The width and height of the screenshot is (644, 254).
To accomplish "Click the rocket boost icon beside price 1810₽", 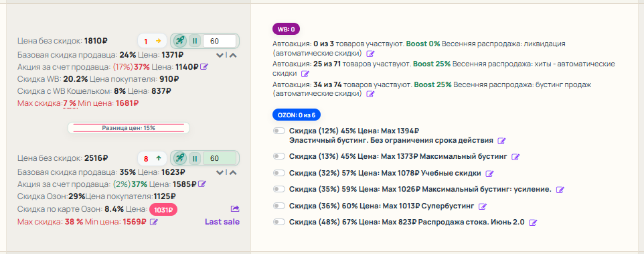I will pyautogui.click(x=180, y=41).
